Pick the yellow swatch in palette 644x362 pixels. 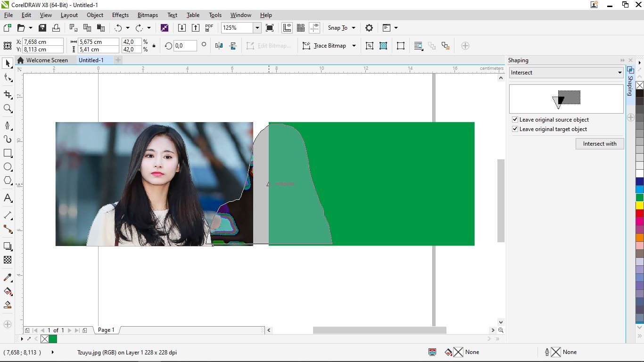[639, 206]
